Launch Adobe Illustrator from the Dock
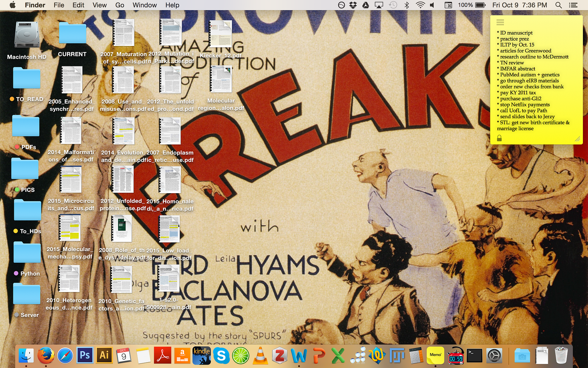 pos(104,355)
